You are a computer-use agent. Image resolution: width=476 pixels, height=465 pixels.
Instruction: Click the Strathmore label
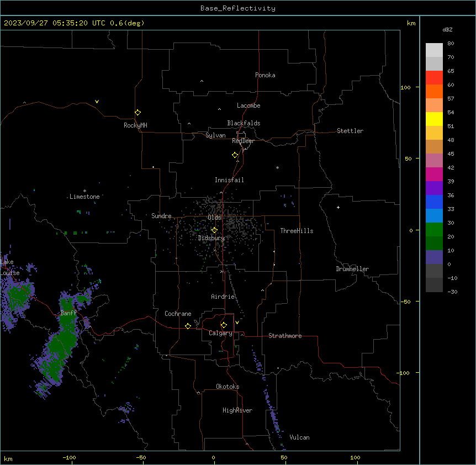click(x=285, y=336)
